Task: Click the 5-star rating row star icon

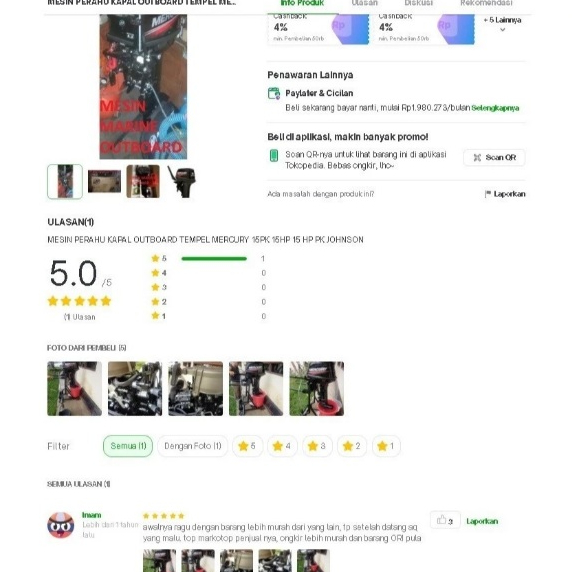Action: tap(155, 258)
